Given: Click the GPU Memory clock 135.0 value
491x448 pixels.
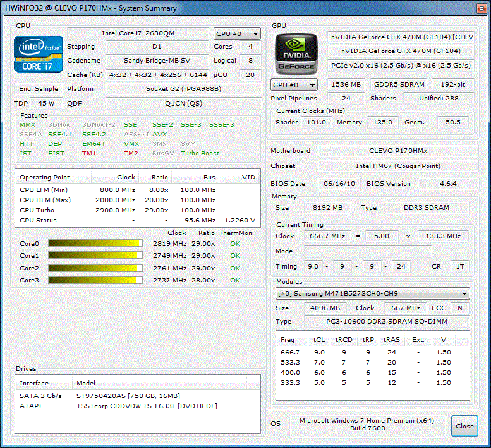Looking at the screenshot, I should [x=383, y=123].
